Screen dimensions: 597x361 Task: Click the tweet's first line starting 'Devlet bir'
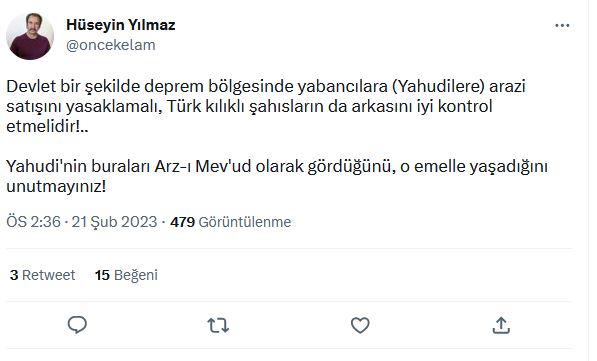click(x=266, y=86)
